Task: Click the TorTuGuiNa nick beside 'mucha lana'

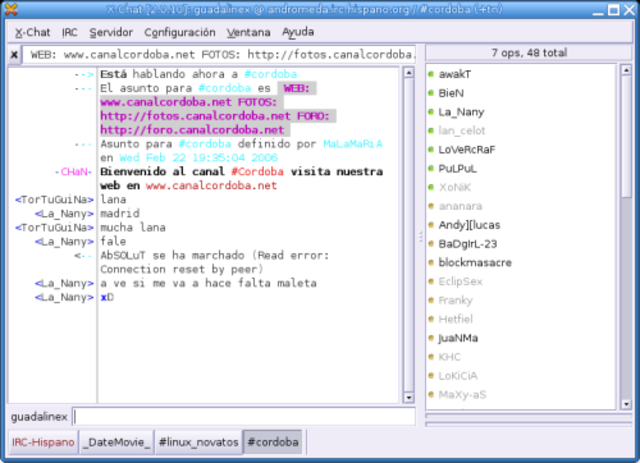Action: point(54,227)
